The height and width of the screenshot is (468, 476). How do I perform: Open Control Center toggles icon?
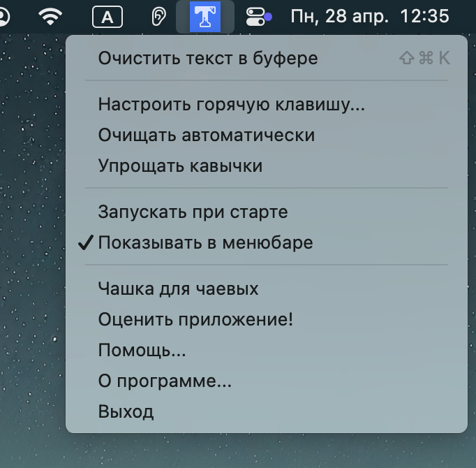[x=259, y=17]
